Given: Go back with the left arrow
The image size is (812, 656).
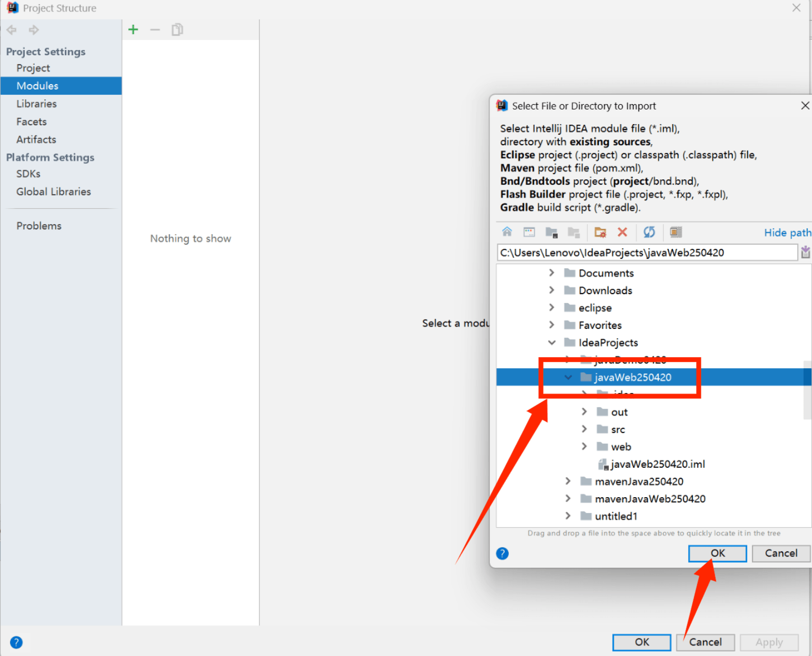Looking at the screenshot, I should click(12, 30).
